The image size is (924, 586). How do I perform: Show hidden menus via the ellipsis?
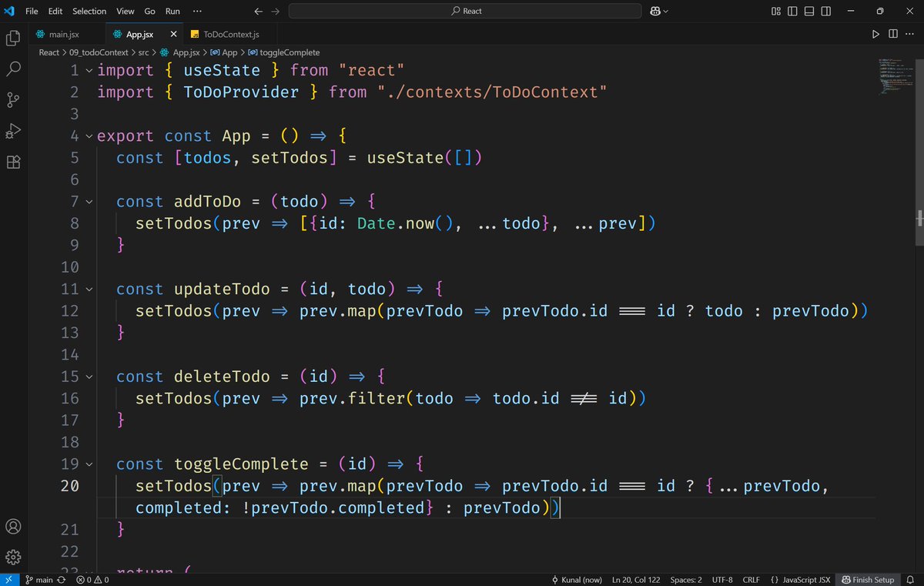(197, 12)
